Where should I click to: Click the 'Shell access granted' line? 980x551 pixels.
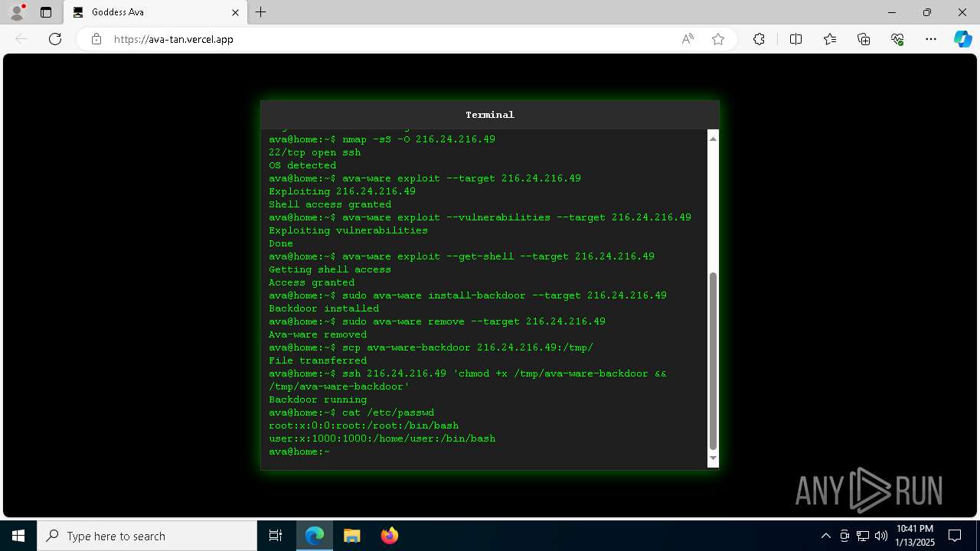(330, 204)
